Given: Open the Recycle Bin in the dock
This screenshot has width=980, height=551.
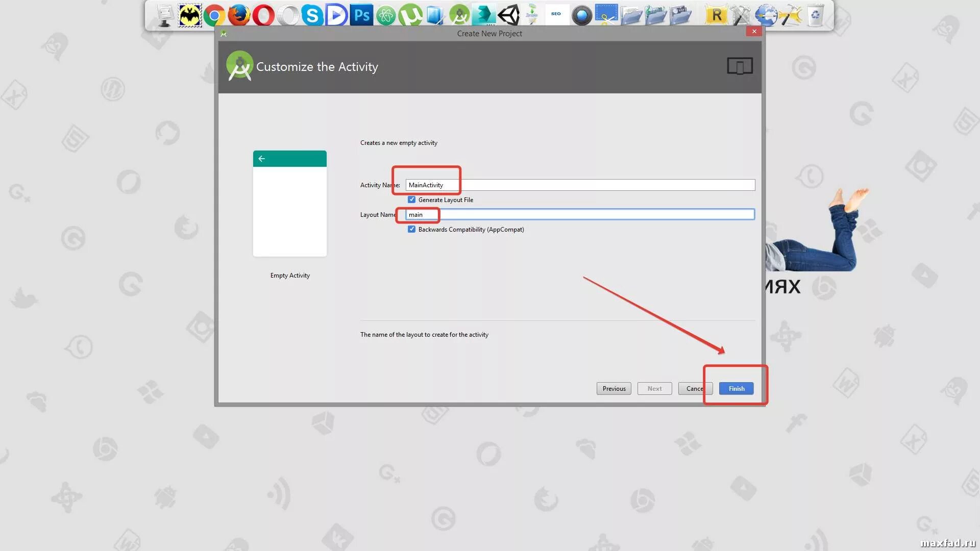Looking at the screenshot, I should coord(816,15).
